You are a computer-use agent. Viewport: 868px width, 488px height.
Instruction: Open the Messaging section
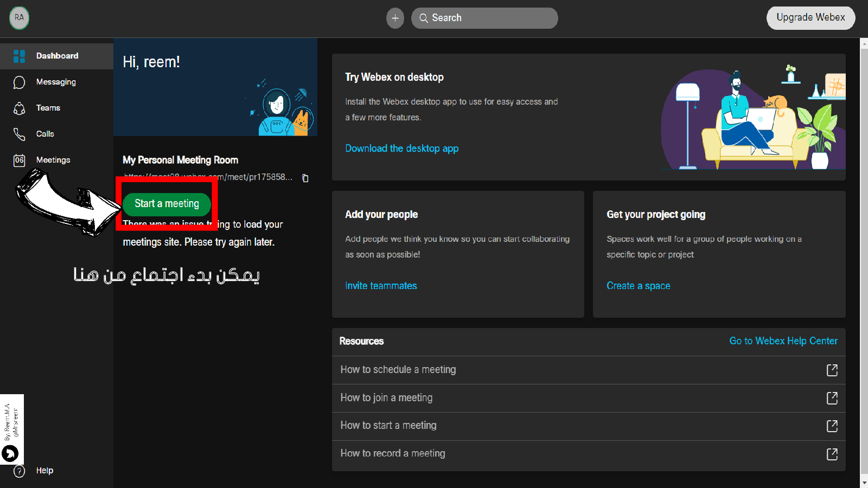point(55,82)
